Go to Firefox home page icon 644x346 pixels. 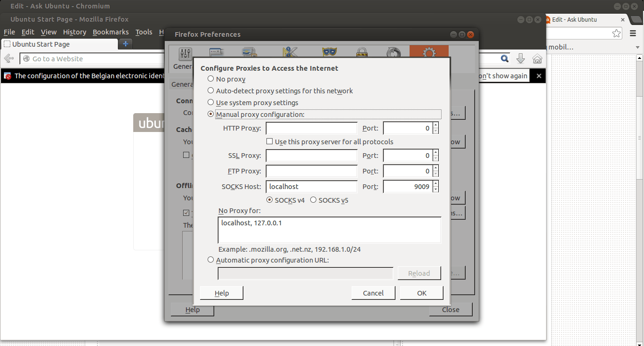pyautogui.click(x=537, y=58)
